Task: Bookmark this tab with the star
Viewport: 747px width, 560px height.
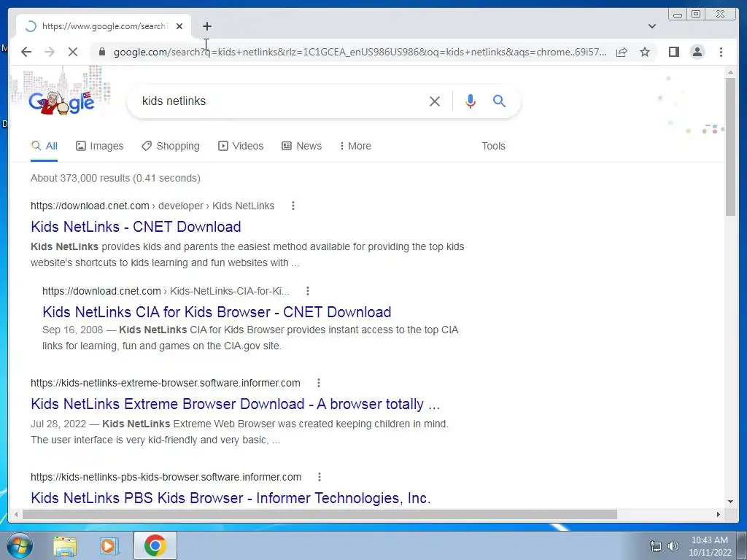Action: [x=645, y=52]
